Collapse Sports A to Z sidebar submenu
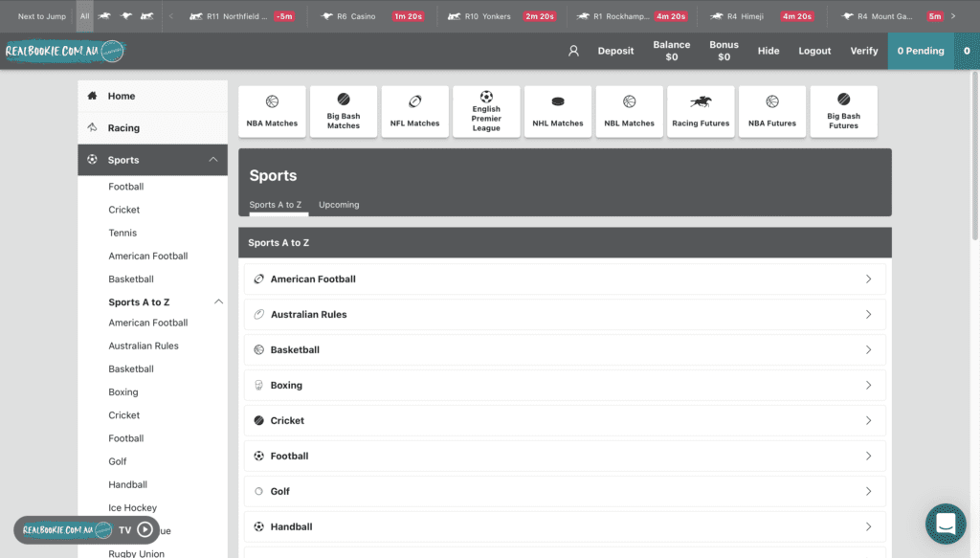Screen dimensions: 980x558 pyautogui.click(x=218, y=301)
